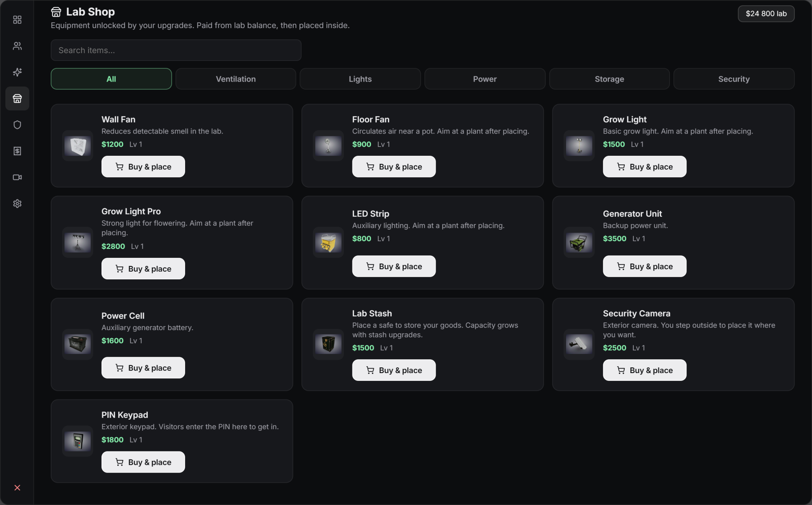Open the dashboard grid icon in sidebar
Screen dimensions: 812x505
[x=17, y=19]
